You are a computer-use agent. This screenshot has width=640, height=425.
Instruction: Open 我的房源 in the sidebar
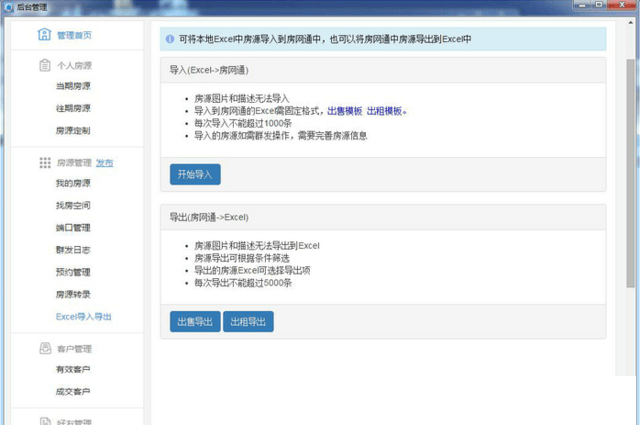[73, 183]
